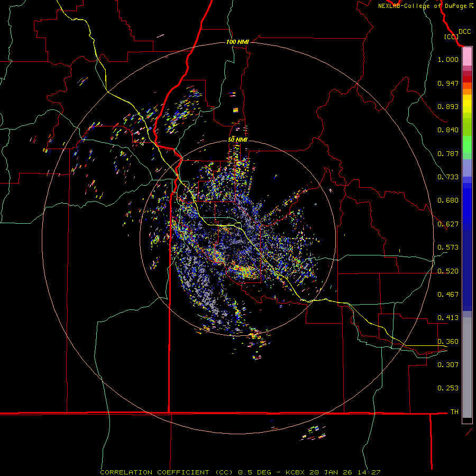
Task: Select the 0.947 legend value
Action: (448, 83)
